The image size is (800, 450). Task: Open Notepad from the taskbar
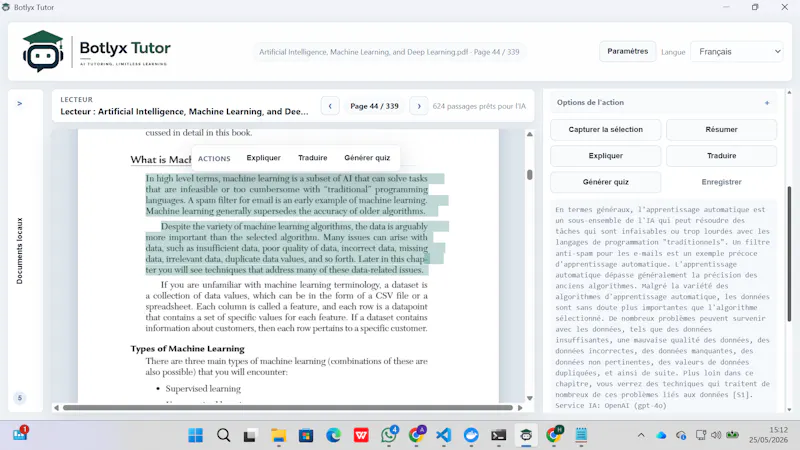tap(581, 435)
